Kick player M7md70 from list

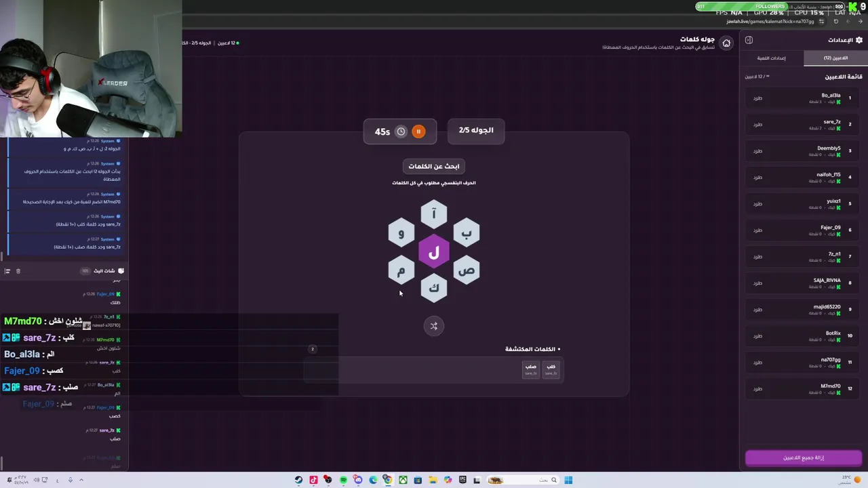[757, 389]
